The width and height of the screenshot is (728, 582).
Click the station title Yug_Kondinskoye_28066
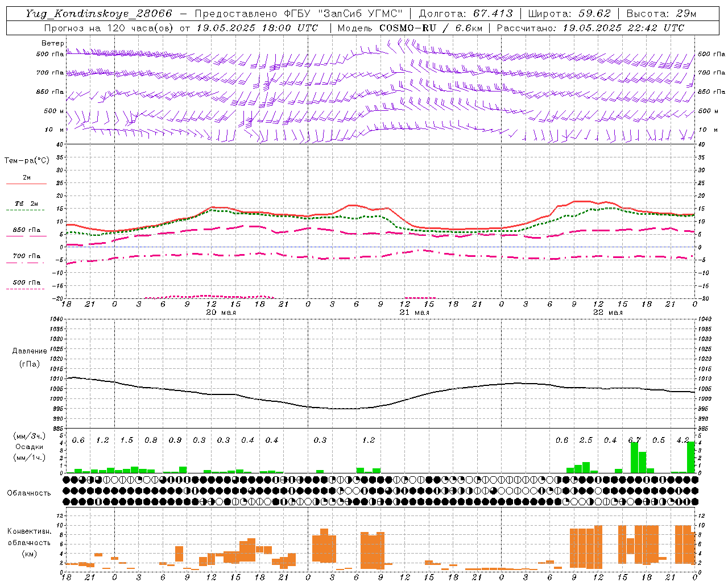point(99,14)
